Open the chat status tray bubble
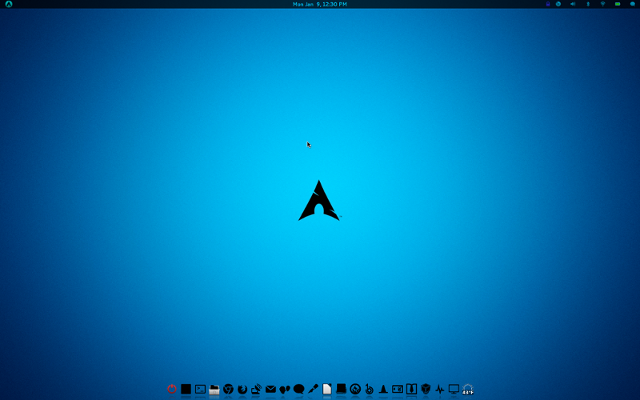 (x=632, y=4)
